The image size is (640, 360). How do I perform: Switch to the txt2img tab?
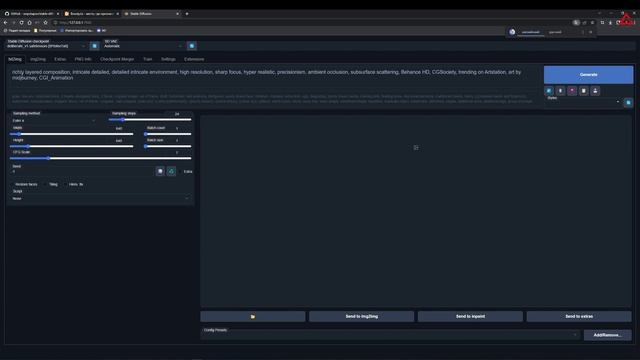15,59
